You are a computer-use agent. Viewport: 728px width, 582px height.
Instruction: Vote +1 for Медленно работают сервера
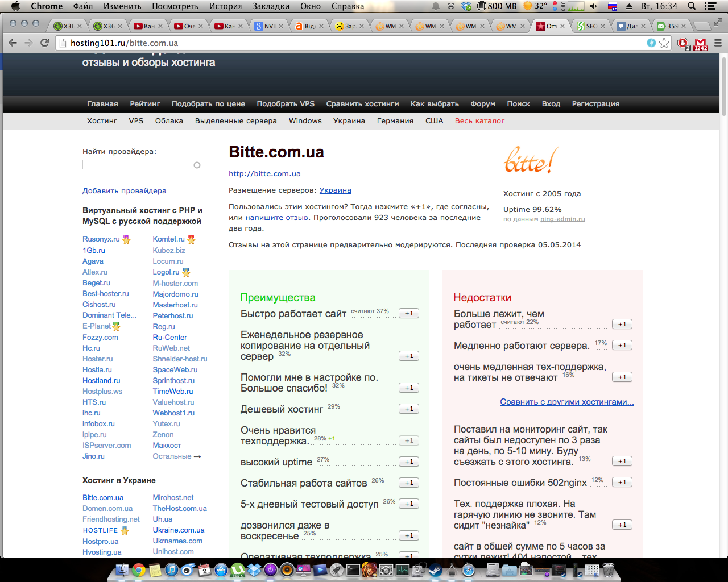[x=622, y=345]
